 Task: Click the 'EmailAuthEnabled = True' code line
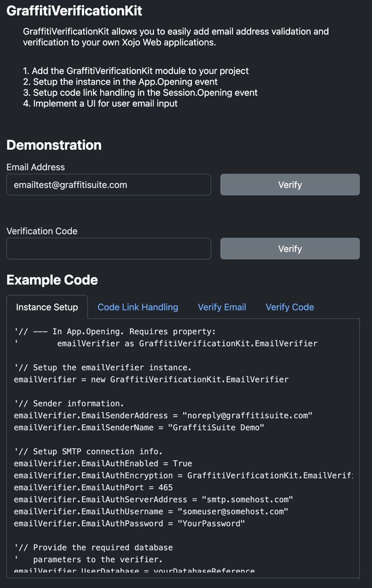click(103, 463)
